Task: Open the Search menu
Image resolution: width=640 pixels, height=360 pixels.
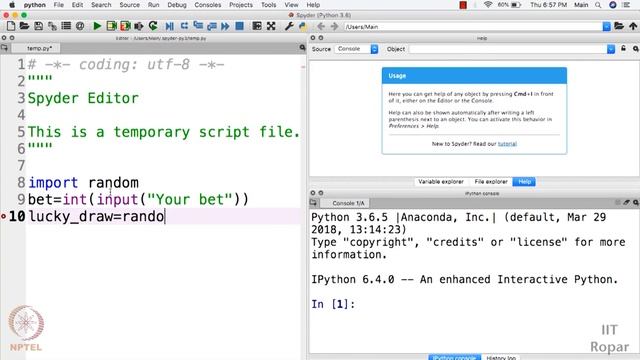Action: (x=101, y=5)
